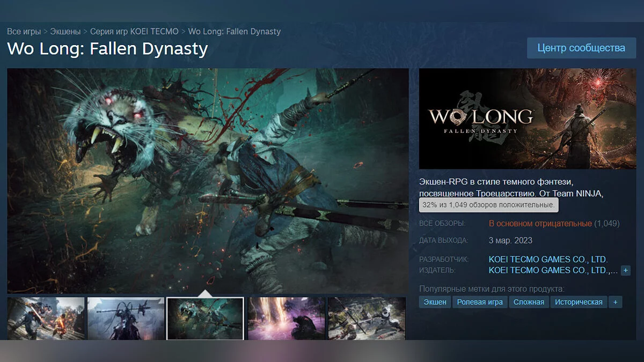
Task: Click the 'ИЗДАТЕЛЬ:' label
Action: (437, 270)
